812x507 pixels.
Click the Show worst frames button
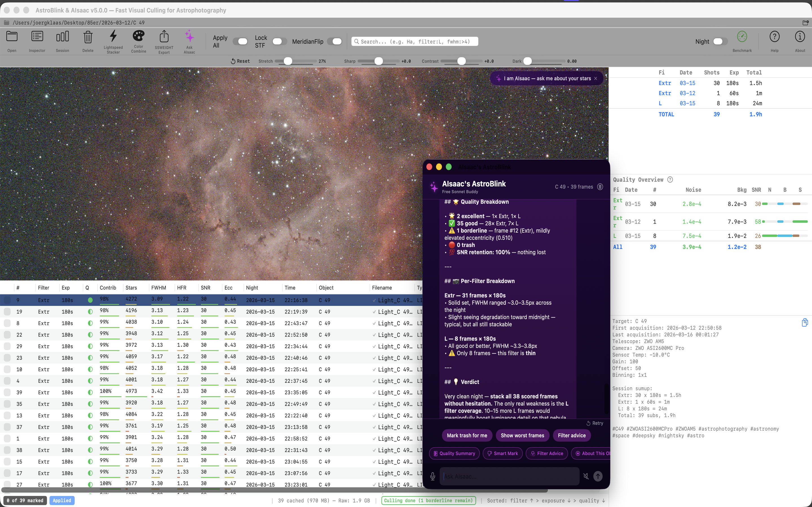click(522, 435)
